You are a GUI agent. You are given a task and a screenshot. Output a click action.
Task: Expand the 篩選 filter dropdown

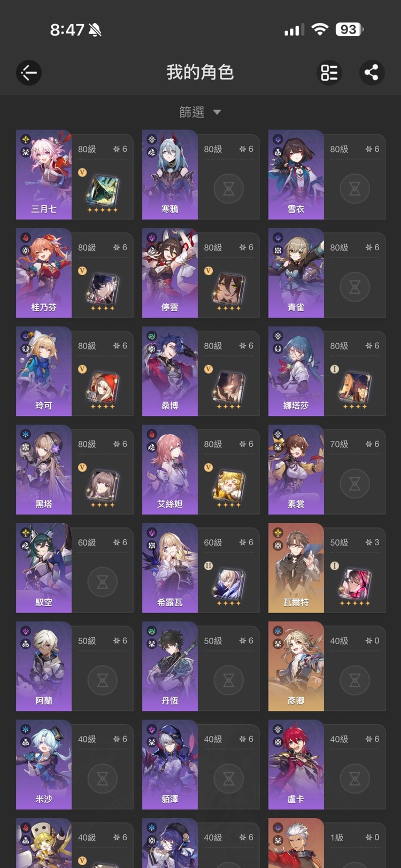click(200, 112)
